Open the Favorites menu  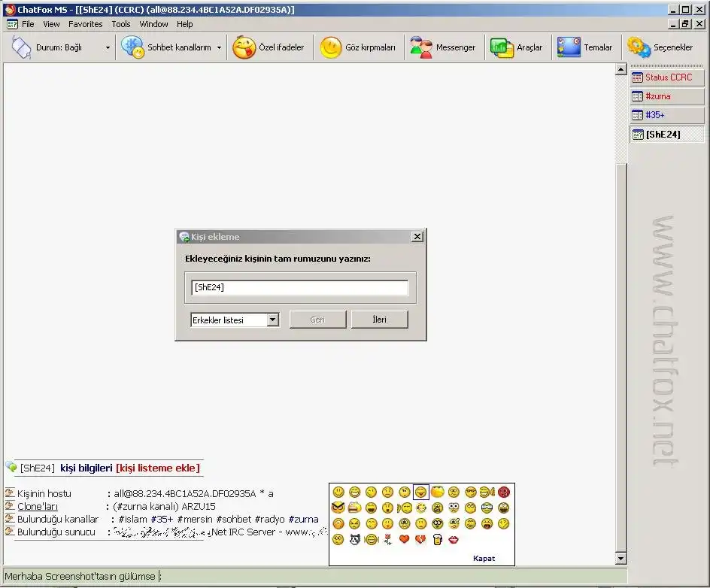[86, 24]
